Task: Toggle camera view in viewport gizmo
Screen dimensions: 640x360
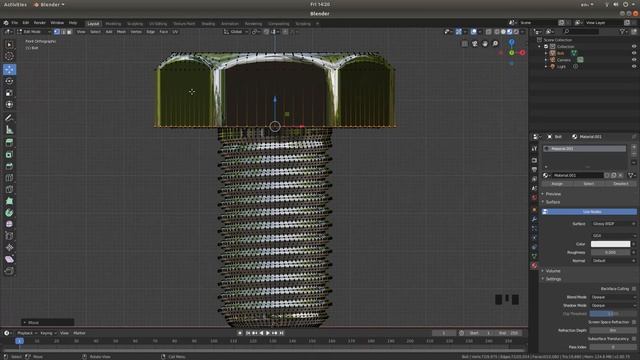Action: tap(474, 44)
